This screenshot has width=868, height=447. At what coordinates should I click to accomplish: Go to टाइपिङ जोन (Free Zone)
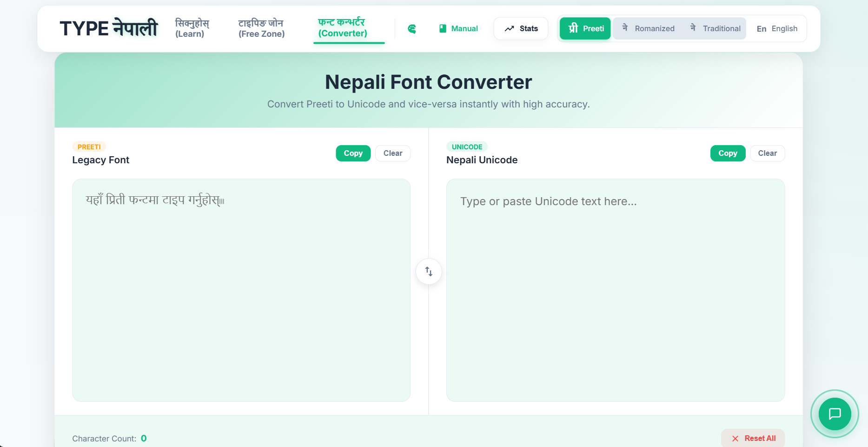pyautogui.click(x=261, y=28)
